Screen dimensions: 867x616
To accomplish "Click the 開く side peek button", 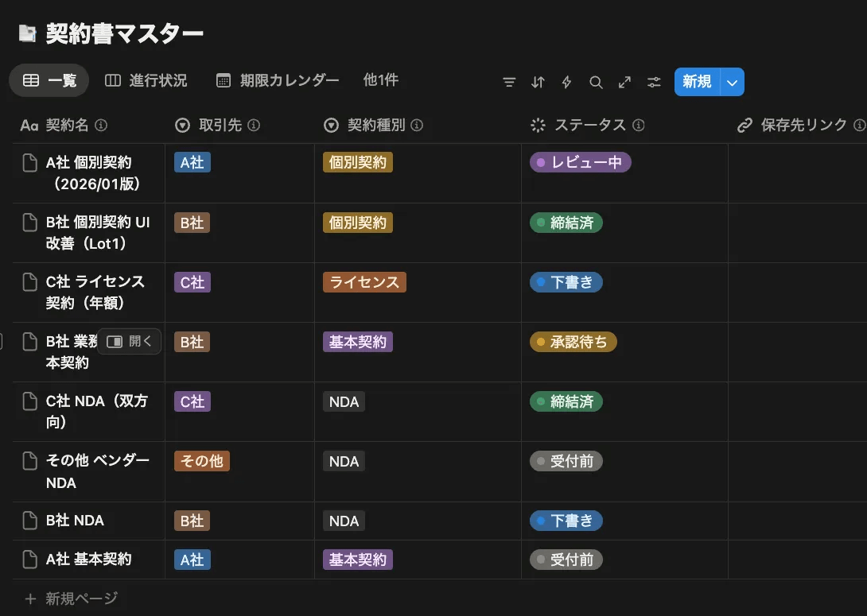I will click(x=130, y=341).
